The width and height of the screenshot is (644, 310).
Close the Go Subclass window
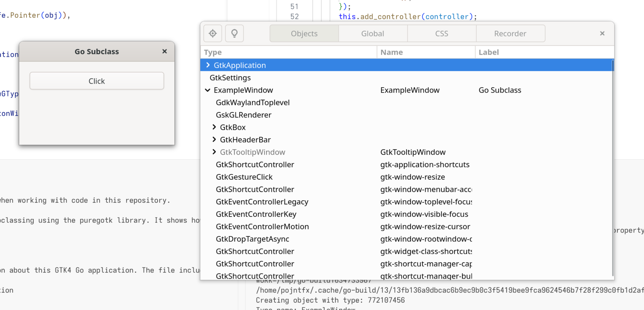(x=165, y=51)
